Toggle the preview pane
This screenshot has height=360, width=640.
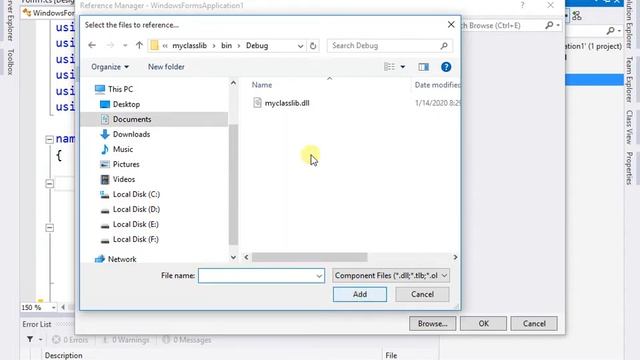[423, 67]
